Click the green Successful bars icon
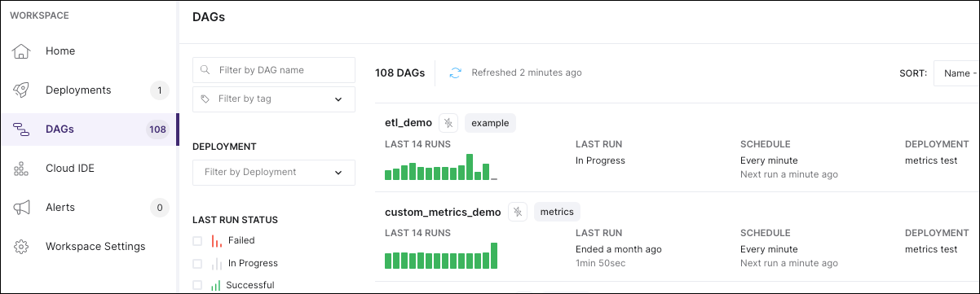 pos(216,286)
